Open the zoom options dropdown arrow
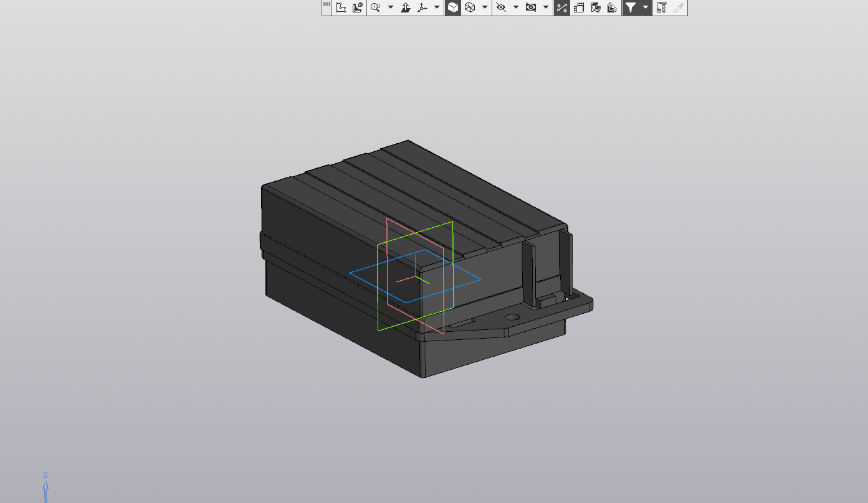868x503 pixels. click(x=391, y=7)
